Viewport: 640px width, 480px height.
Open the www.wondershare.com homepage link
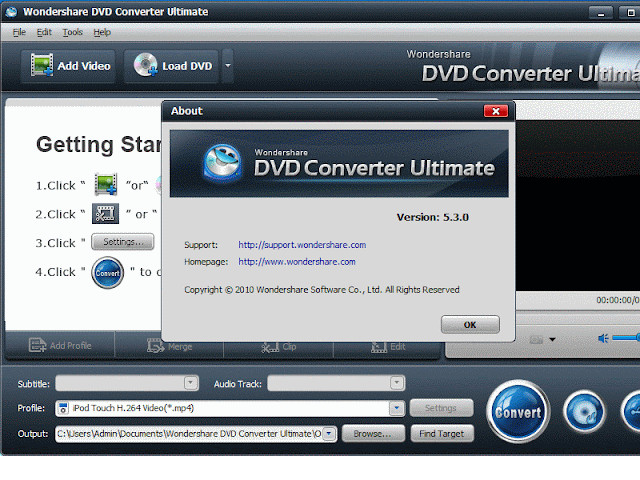pyautogui.click(x=297, y=262)
